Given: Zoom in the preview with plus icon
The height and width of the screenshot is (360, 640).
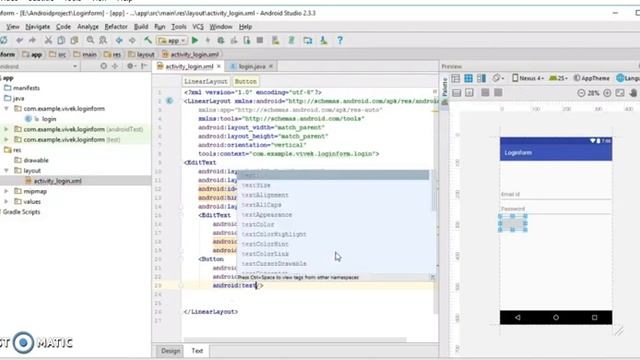Looking at the screenshot, I should click(x=607, y=93).
